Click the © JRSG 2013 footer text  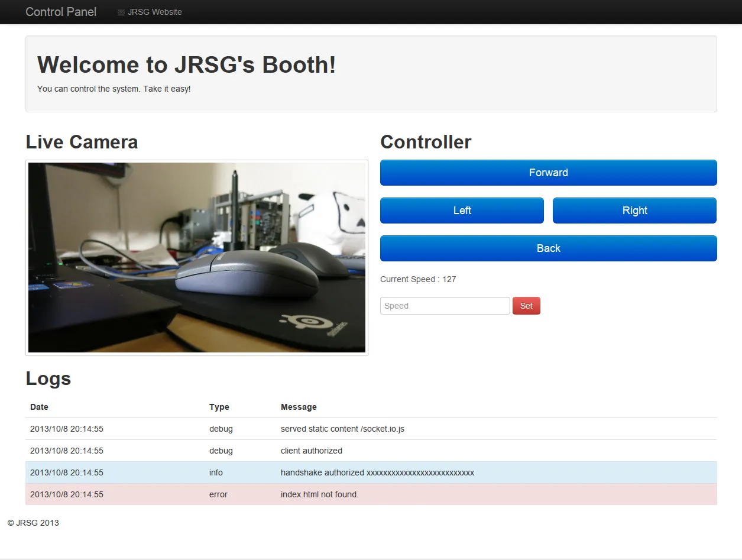click(33, 523)
